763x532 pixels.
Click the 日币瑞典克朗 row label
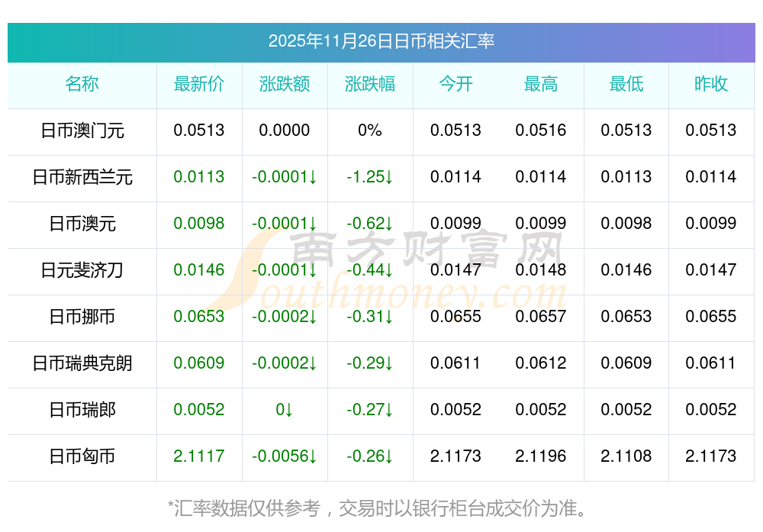(x=82, y=364)
